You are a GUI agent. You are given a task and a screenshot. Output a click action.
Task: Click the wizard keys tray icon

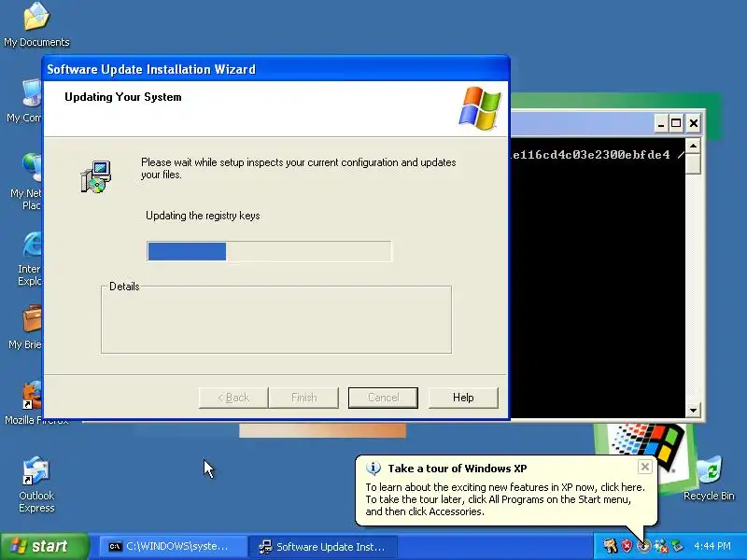point(611,546)
